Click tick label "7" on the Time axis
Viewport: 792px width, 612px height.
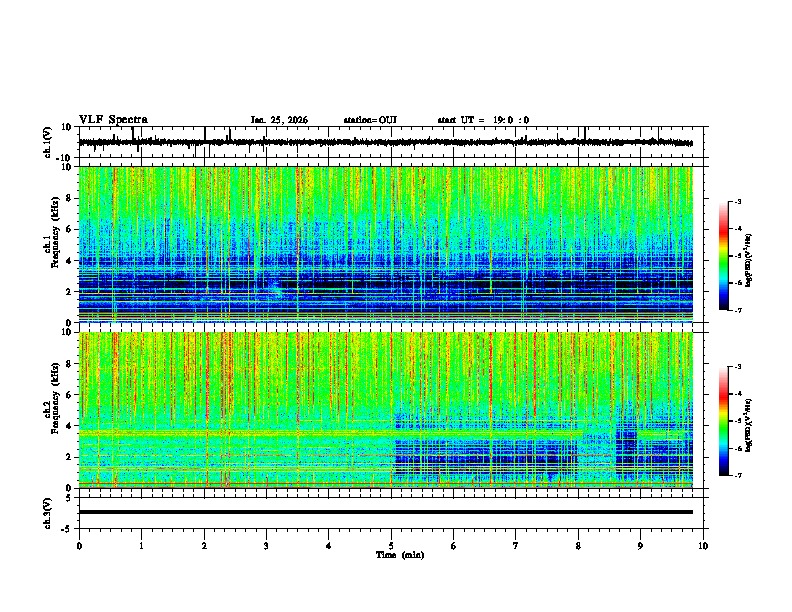click(516, 546)
